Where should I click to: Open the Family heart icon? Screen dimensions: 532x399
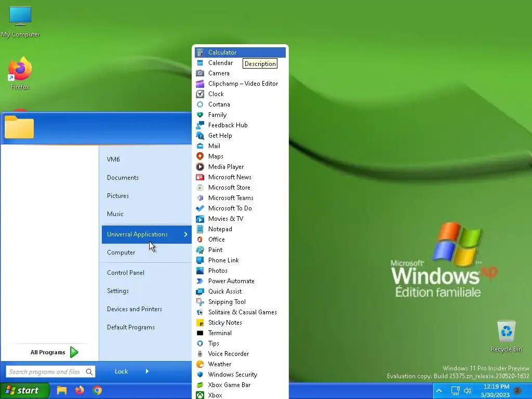200,115
